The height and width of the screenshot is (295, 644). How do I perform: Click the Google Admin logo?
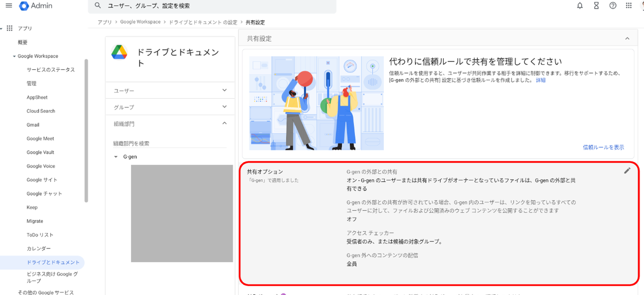pyautogui.click(x=36, y=6)
